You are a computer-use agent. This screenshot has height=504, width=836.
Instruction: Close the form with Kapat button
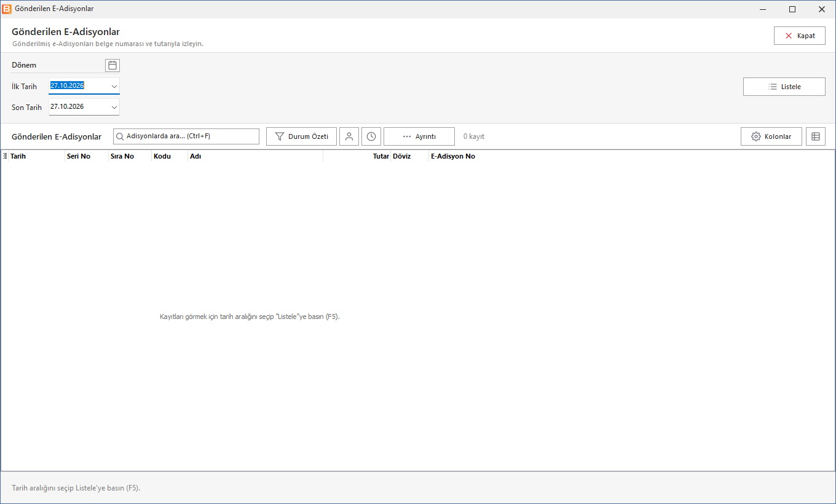point(800,36)
